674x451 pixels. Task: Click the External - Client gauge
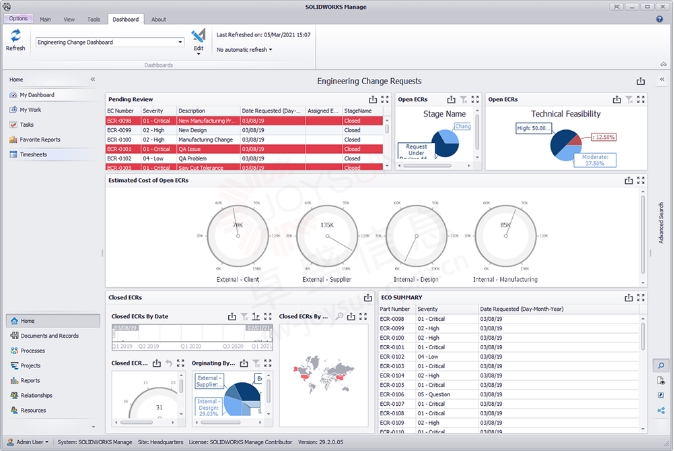[x=238, y=236]
